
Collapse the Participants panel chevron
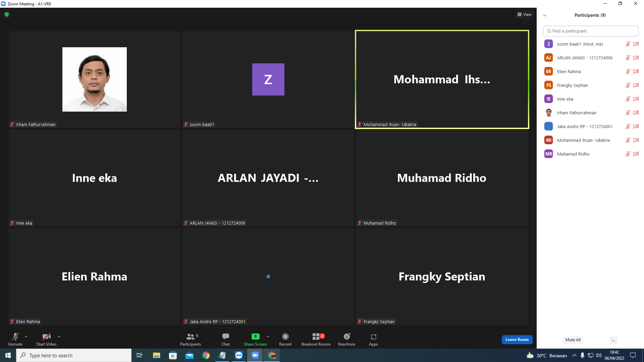click(545, 15)
